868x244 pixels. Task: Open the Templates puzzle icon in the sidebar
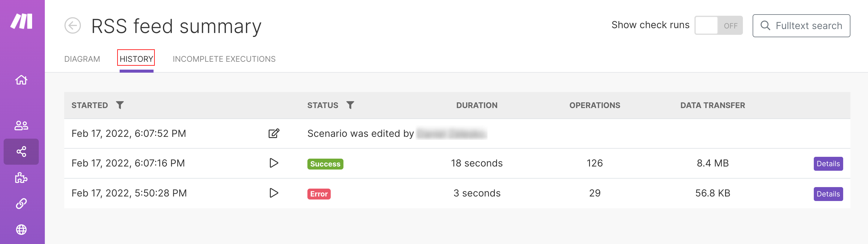[21, 178]
